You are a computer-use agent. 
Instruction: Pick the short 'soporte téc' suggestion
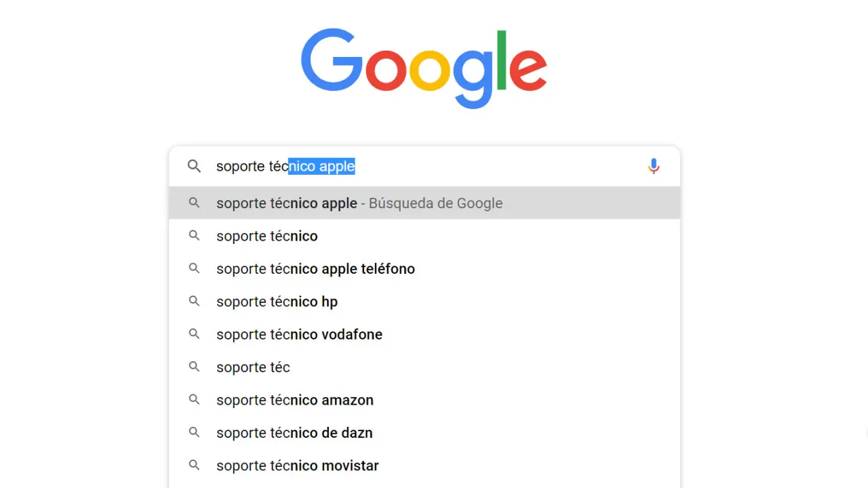[253, 367]
